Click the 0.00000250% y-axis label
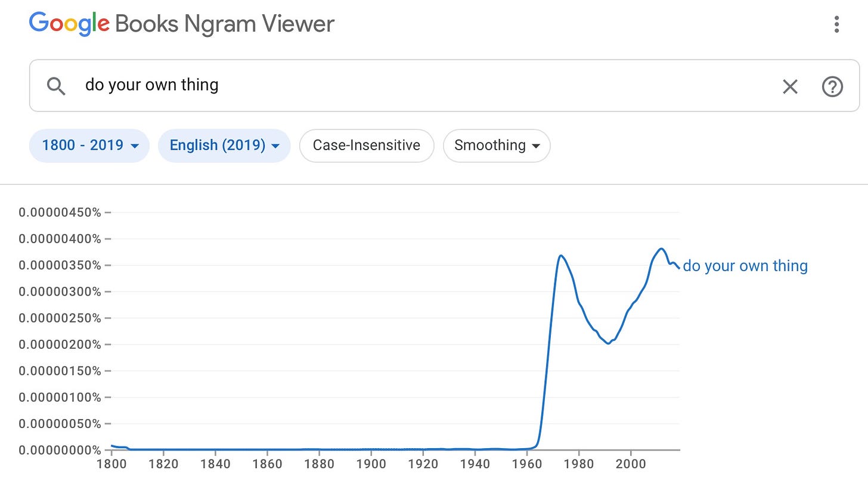The height and width of the screenshot is (484, 868). [60, 318]
